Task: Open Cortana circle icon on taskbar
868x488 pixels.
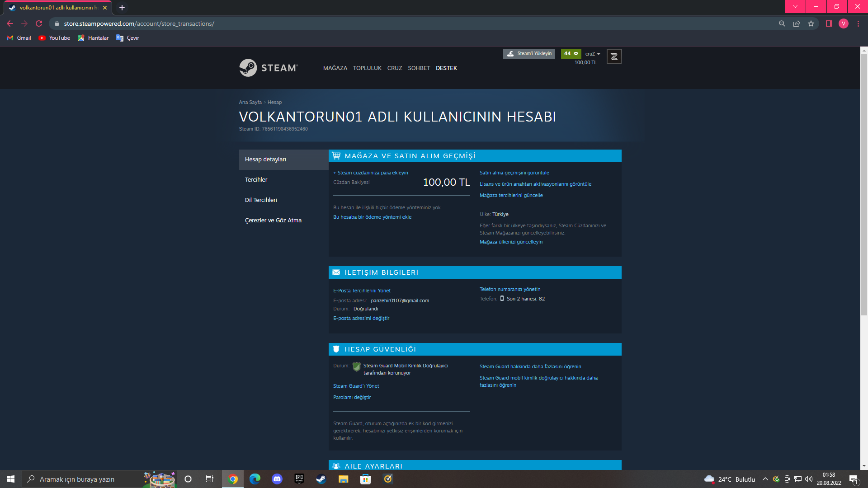Action: click(x=188, y=479)
